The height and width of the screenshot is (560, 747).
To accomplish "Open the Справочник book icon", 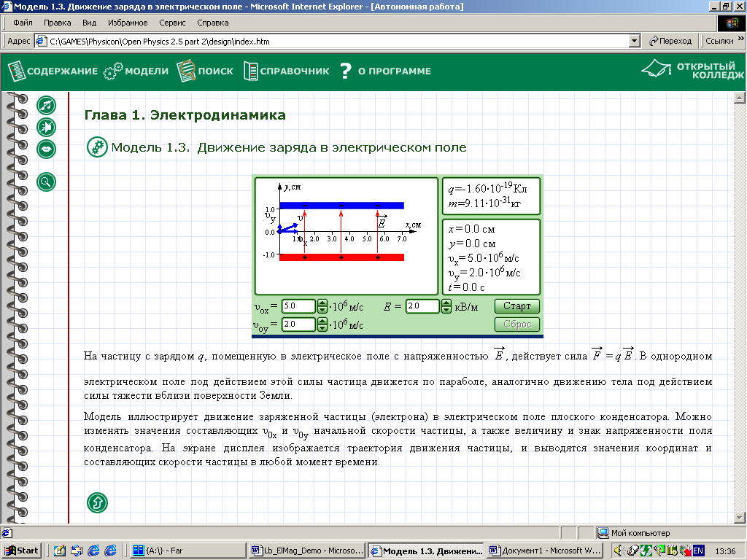I will [x=251, y=71].
